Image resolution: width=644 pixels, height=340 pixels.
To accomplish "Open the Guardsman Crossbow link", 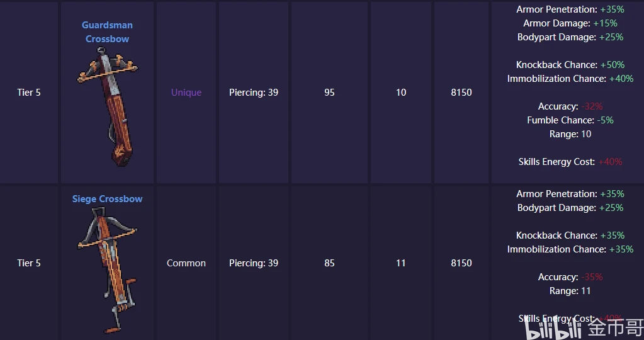I will click(107, 31).
